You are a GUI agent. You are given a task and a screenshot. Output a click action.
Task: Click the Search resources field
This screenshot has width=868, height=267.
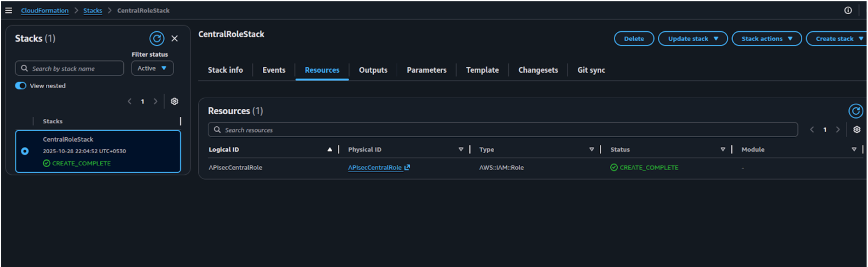[x=503, y=129]
